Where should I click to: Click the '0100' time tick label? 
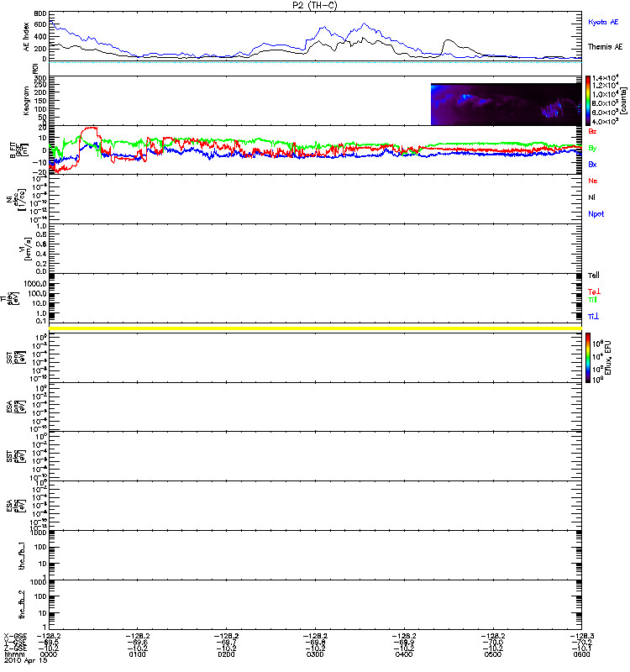(138, 654)
